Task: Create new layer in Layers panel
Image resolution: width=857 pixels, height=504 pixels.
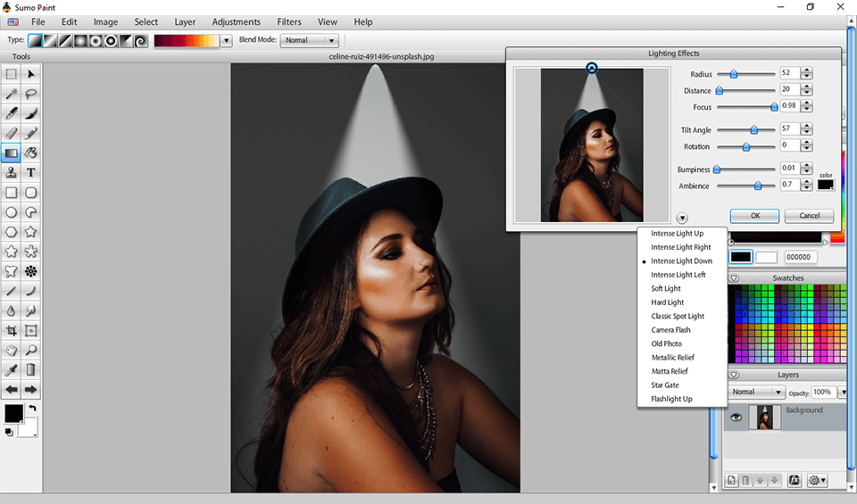Action: point(731,481)
